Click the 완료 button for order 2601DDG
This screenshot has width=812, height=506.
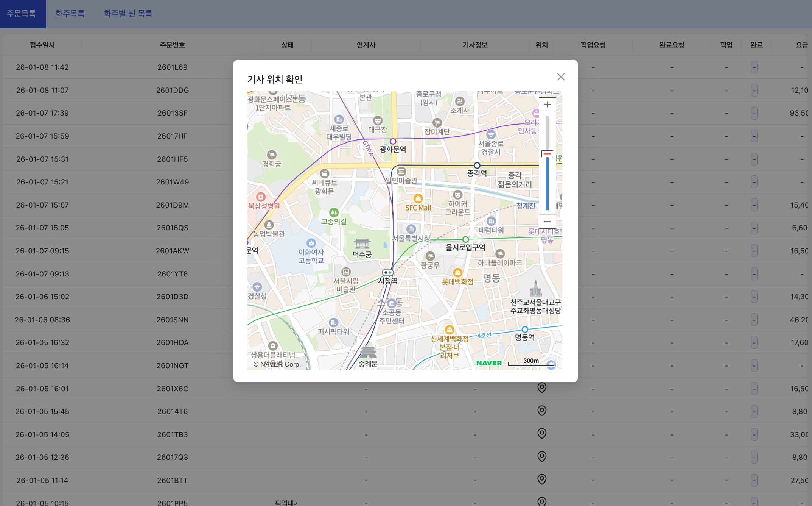(754, 90)
